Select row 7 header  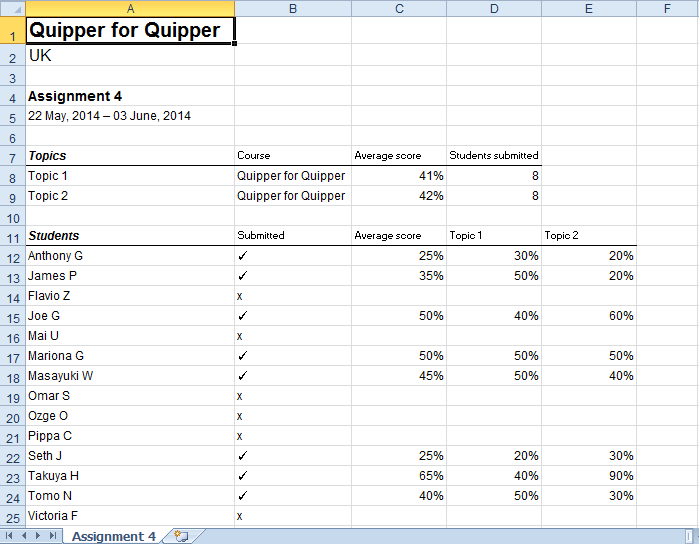(x=12, y=156)
